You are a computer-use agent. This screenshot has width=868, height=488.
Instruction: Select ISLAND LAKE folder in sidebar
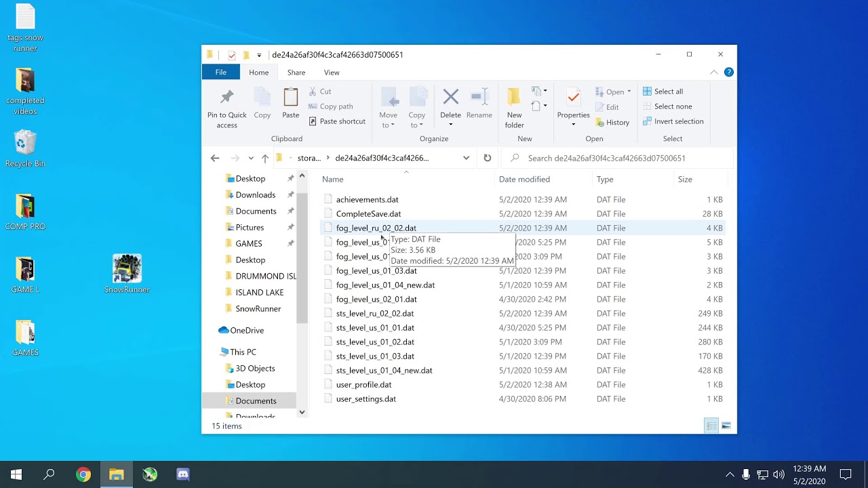tap(260, 292)
